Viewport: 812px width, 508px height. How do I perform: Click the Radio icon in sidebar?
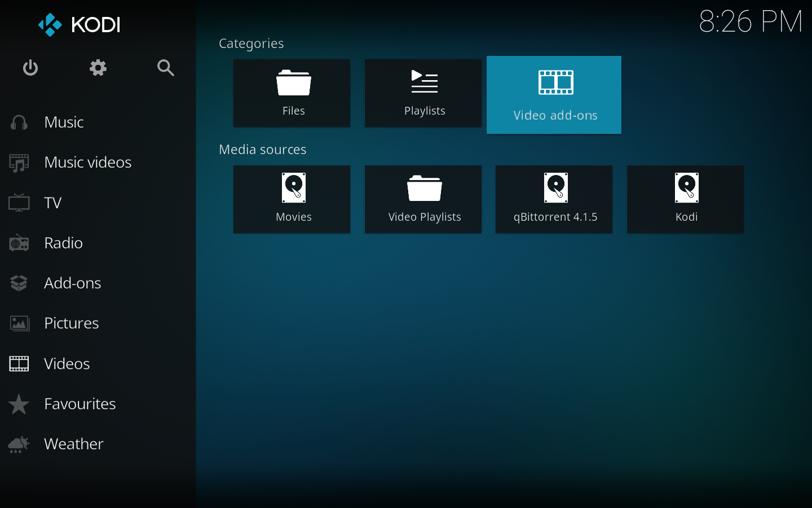point(19,243)
